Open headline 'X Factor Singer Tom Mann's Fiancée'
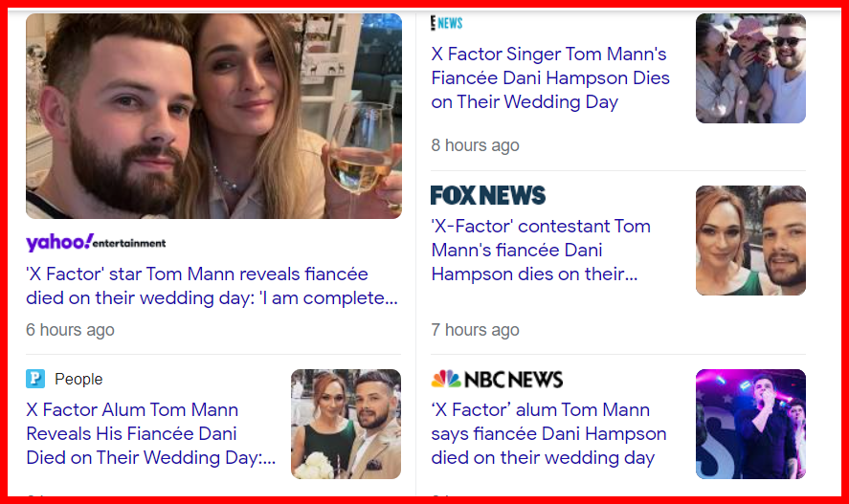849x504 pixels. (550, 78)
